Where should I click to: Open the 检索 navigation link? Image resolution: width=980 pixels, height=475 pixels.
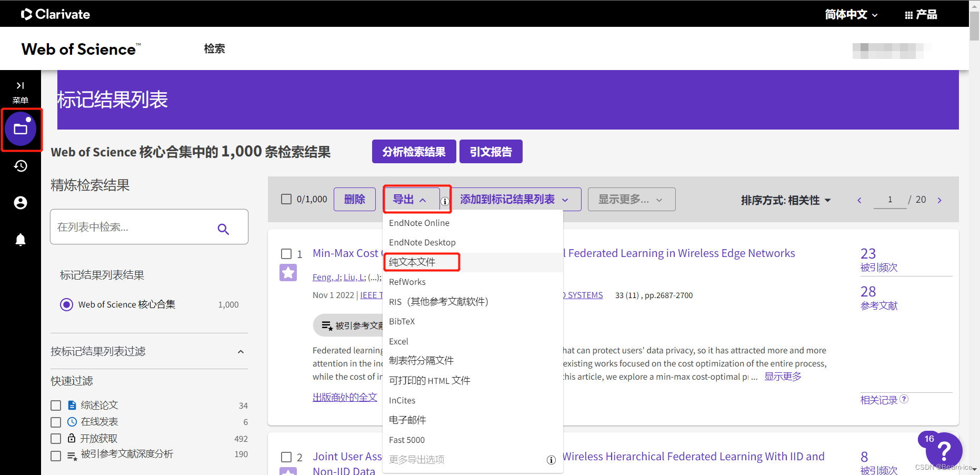pyautogui.click(x=215, y=49)
